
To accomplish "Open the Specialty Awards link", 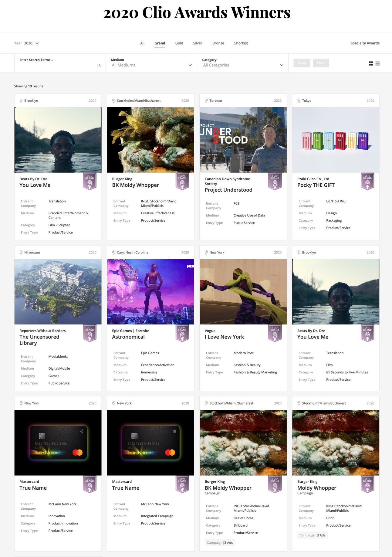I will point(365,43).
